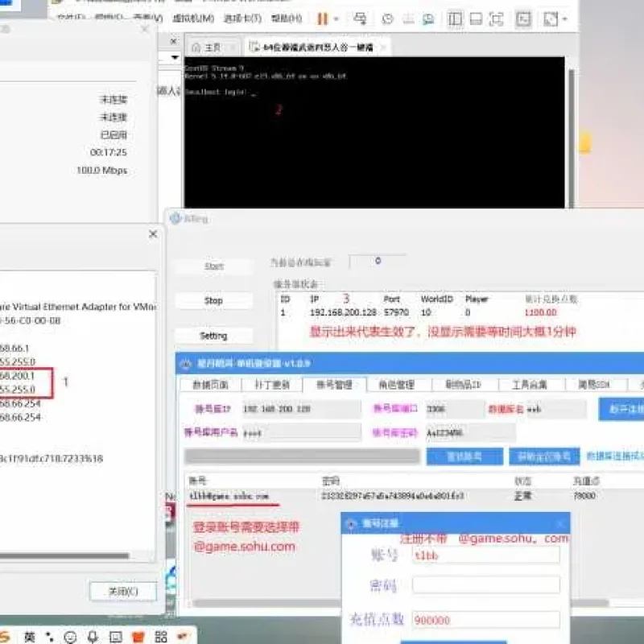Click the blue open-registration button beside the database name field
This screenshot has height=644, width=644.
click(x=621, y=409)
